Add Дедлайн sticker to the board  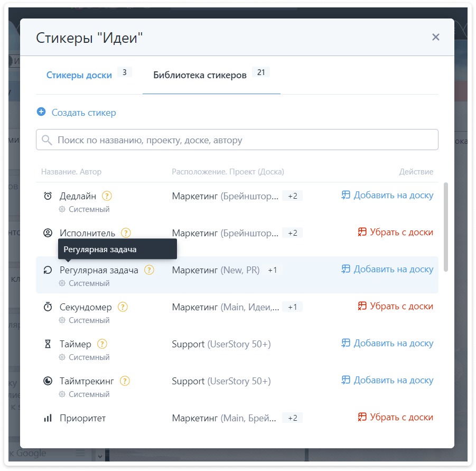tap(387, 196)
